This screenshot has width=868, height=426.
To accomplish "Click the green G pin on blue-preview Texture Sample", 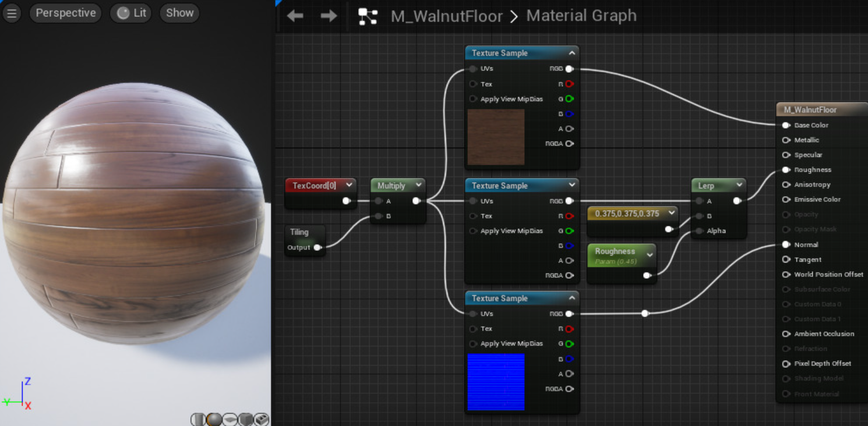I will [x=569, y=344].
